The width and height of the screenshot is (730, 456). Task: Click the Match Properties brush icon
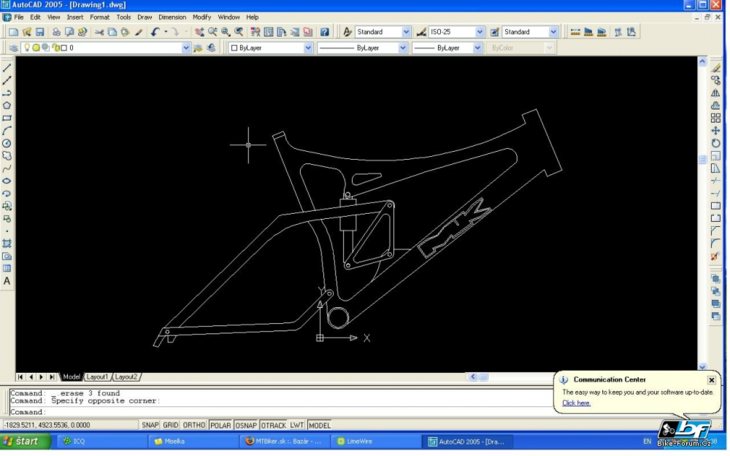tap(138, 32)
